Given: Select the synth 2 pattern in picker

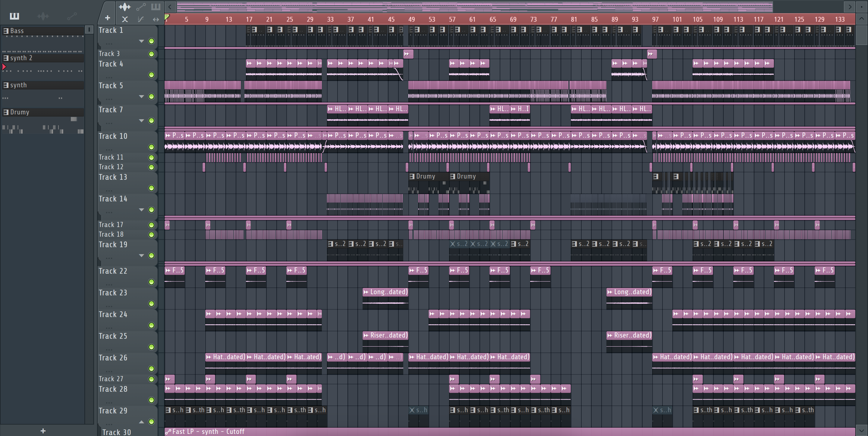Looking at the screenshot, I should 43,58.
